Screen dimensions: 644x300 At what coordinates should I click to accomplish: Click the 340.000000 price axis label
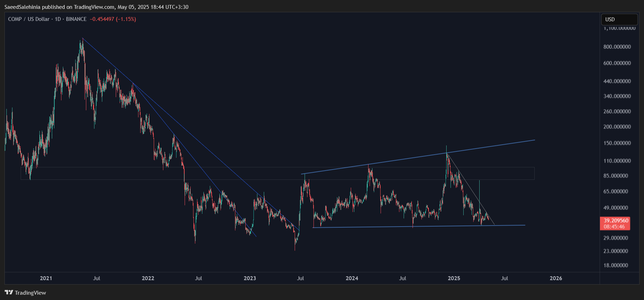(617, 96)
